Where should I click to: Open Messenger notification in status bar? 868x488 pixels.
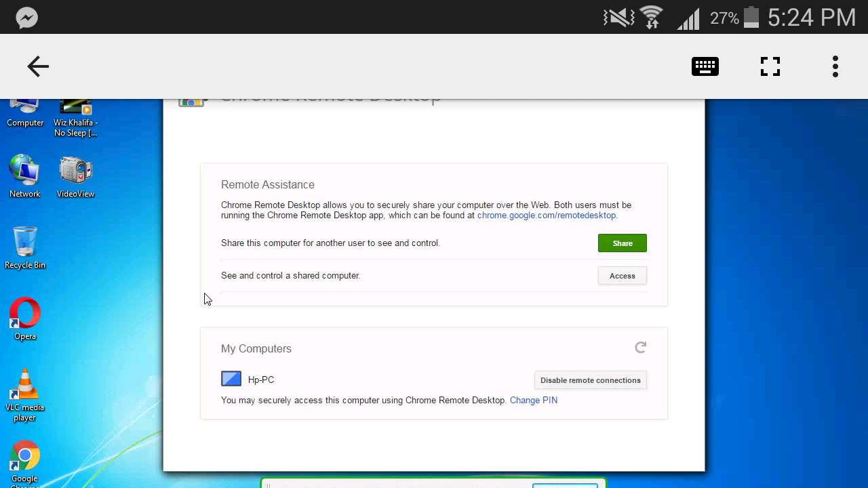pos(27,18)
